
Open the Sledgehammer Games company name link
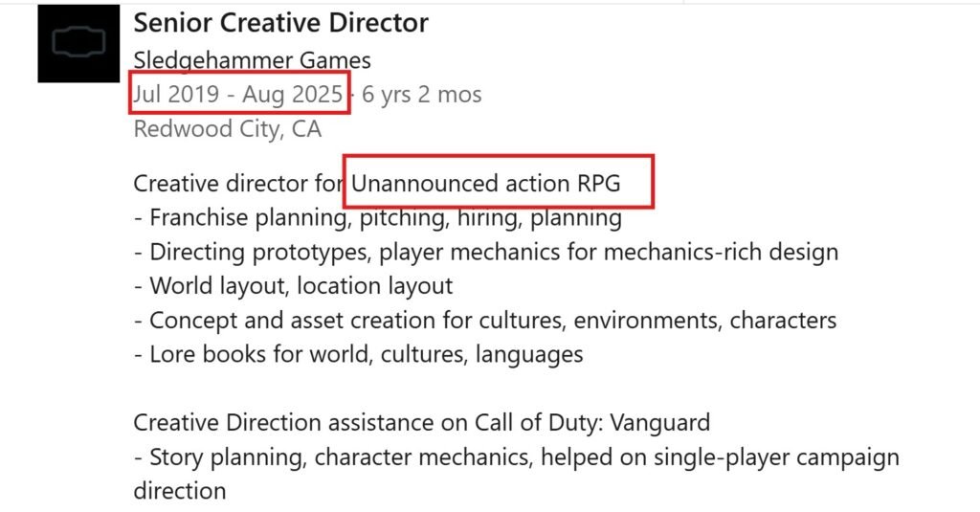click(252, 60)
